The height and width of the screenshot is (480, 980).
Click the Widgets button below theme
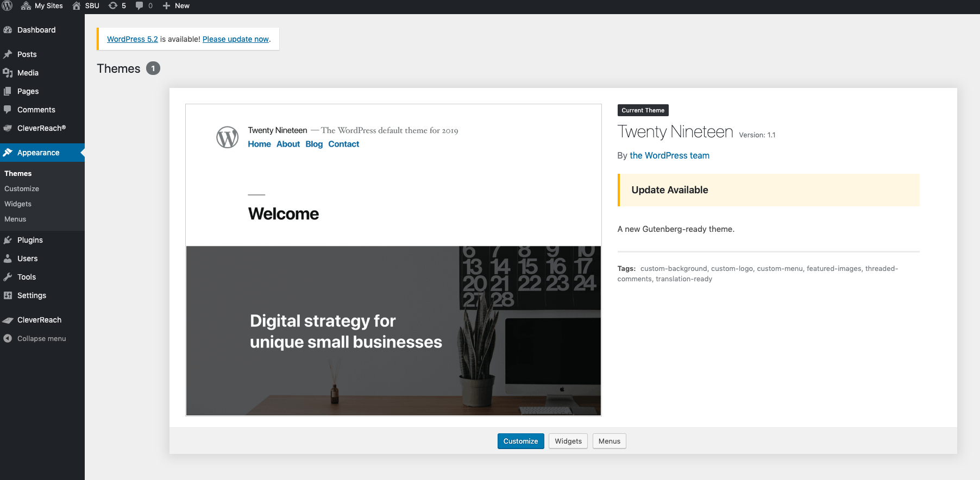point(568,441)
